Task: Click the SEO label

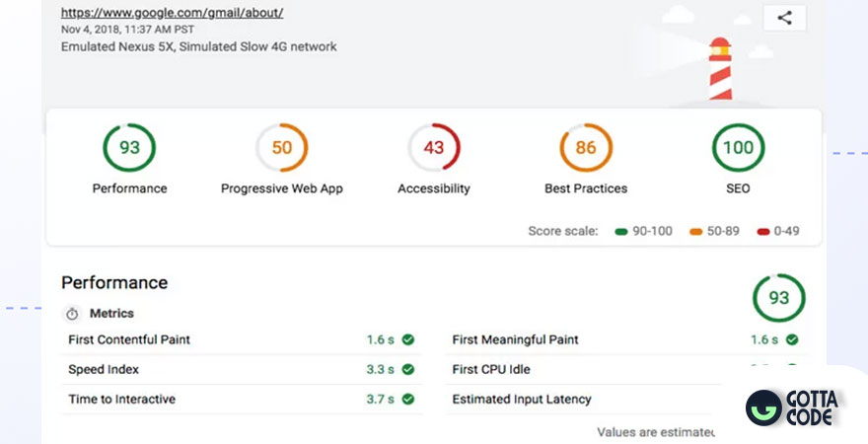Action: 738,188
